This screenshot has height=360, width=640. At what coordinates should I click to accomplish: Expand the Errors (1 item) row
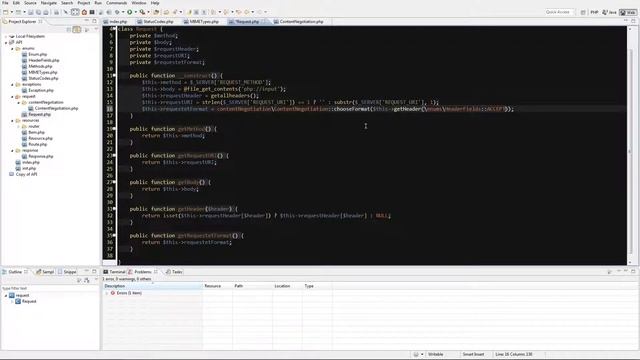click(x=107, y=293)
